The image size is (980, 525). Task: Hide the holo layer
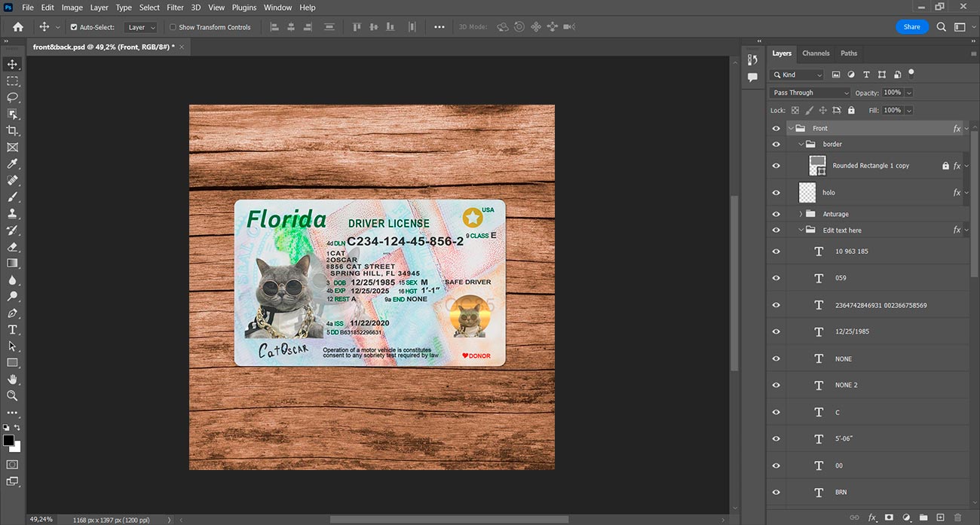776,193
